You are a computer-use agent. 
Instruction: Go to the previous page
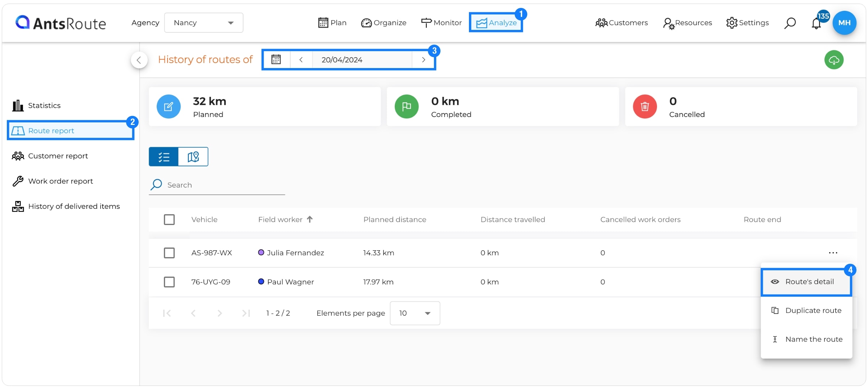click(x=193, y=313)
